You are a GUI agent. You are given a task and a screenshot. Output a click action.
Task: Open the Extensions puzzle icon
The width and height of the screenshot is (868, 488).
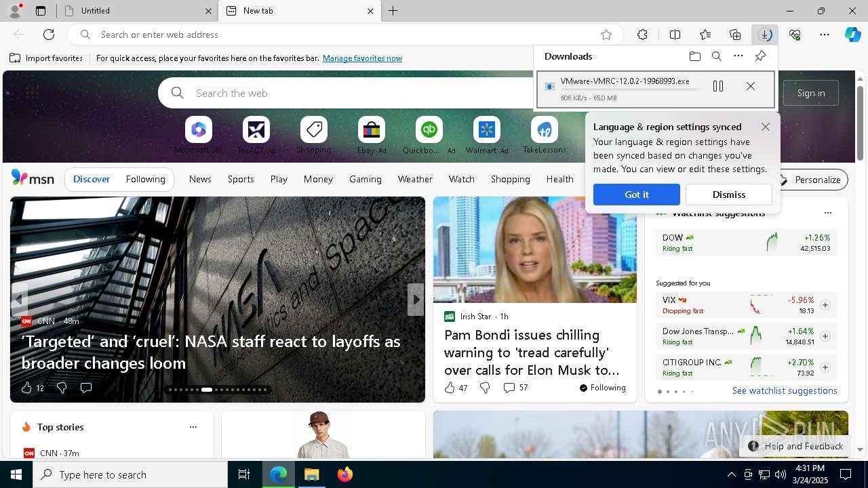pyautogui.click(x=642, y=35)
